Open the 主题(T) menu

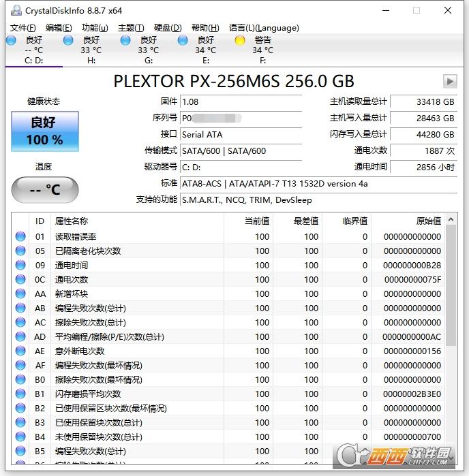[131, 28]
